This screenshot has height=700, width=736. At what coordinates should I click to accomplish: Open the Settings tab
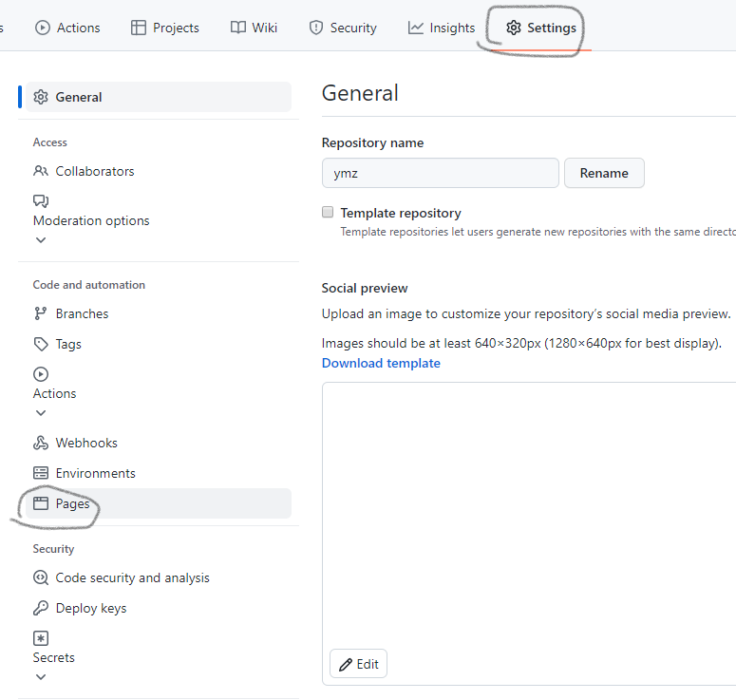click(541, 28)
